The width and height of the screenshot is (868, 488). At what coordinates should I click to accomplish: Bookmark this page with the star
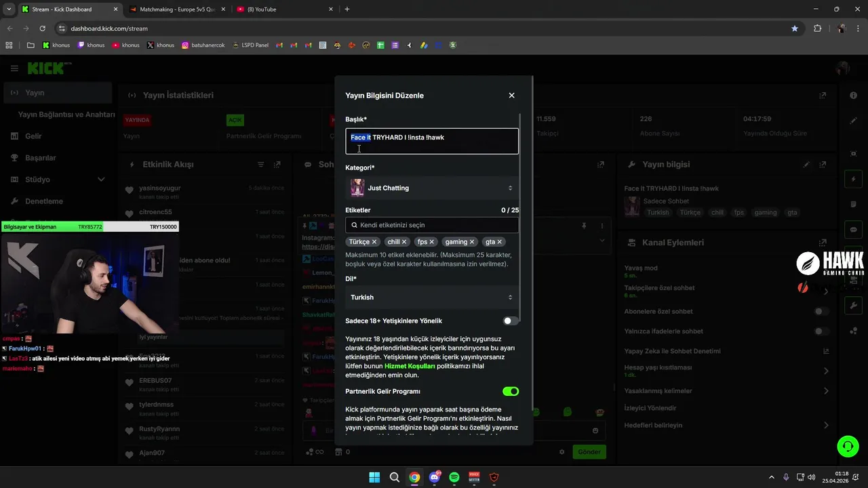795,28
